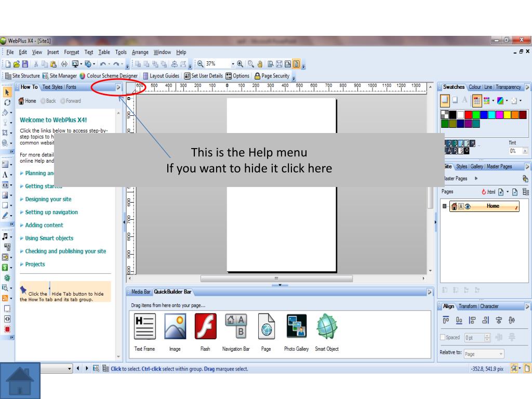Open the Relative to Page dropdown
The width and height of the screenshot is (532, 399).
pyautogui.click(x=484, y=354)
